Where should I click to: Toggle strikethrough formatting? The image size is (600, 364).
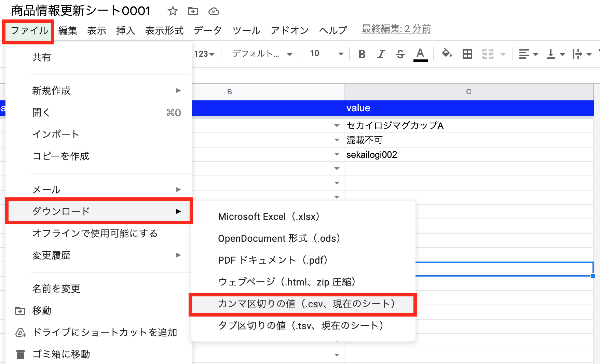click(400, 54)
